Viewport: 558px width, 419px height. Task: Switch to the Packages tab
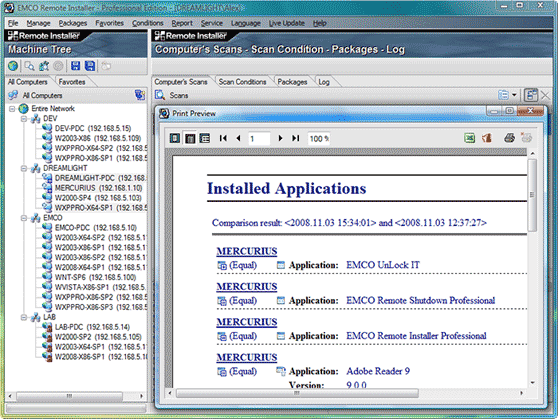(292, 82)
